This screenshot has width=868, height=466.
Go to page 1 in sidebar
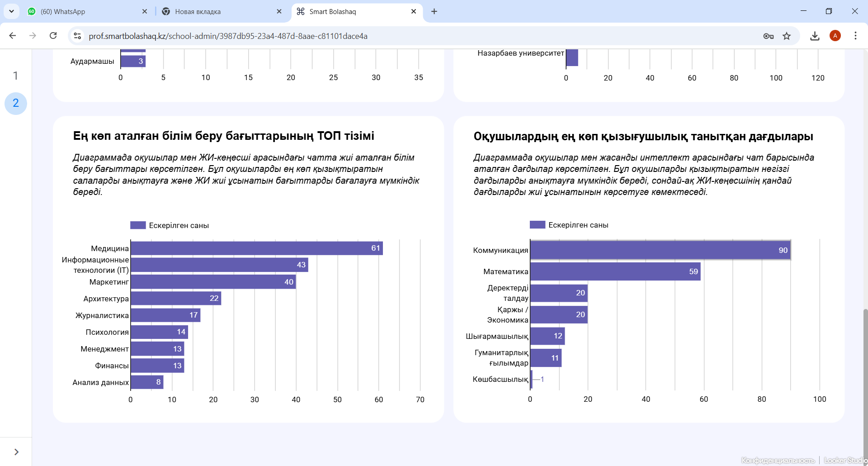15,76
